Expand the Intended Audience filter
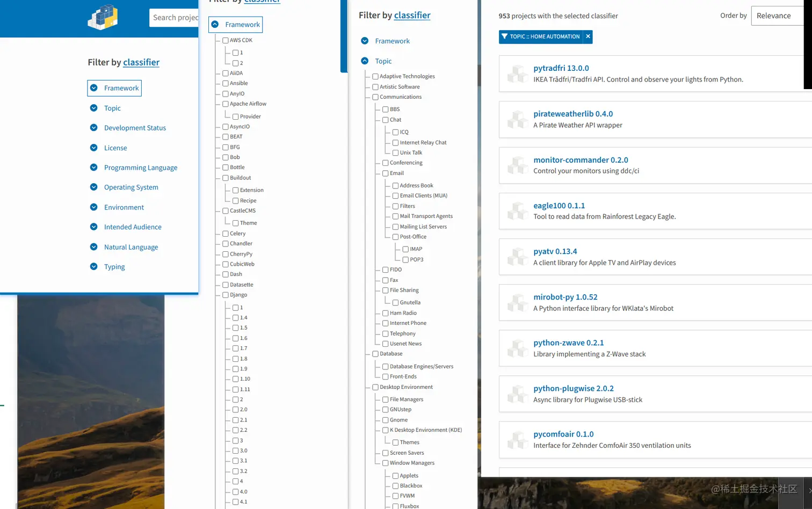Screen dimensions: 812x509 (126, 227)
